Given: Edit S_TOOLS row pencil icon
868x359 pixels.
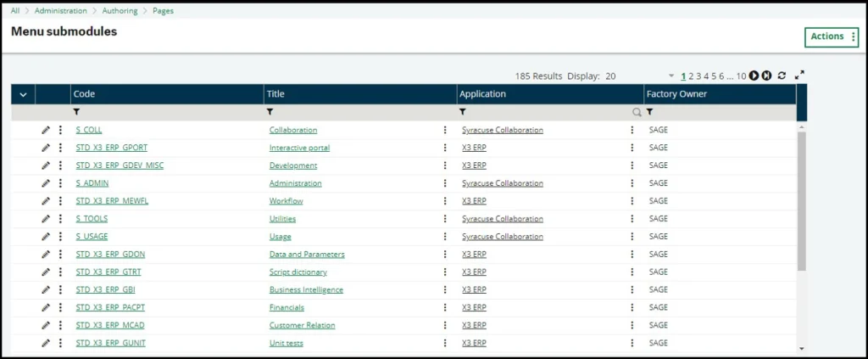Looking at the screenshot, I should [x=46, y=219].
